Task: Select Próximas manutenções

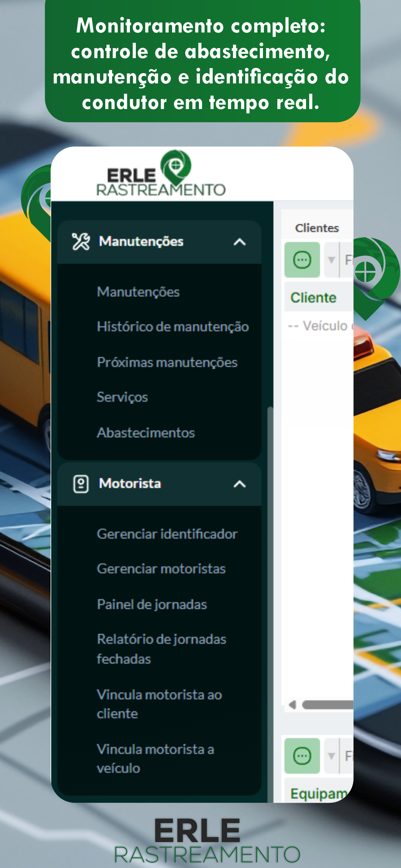Action: 167,362
